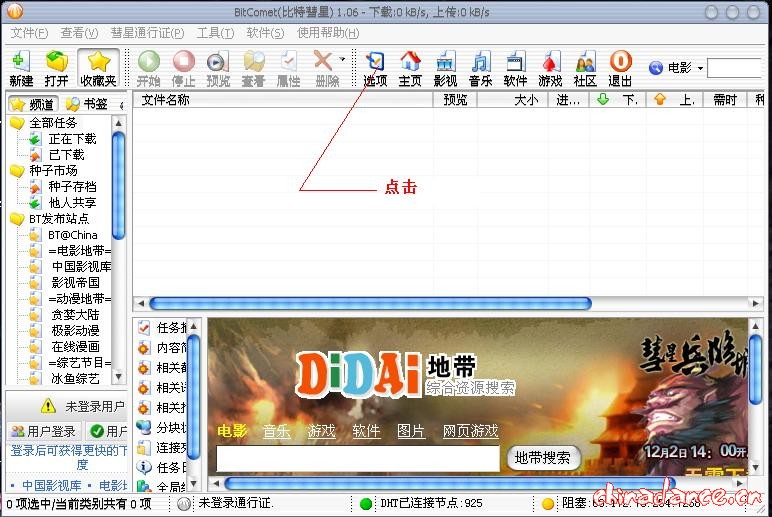Toggle the 收藏夹 favorites panel button
772x517 pixels.
point(98,68)
